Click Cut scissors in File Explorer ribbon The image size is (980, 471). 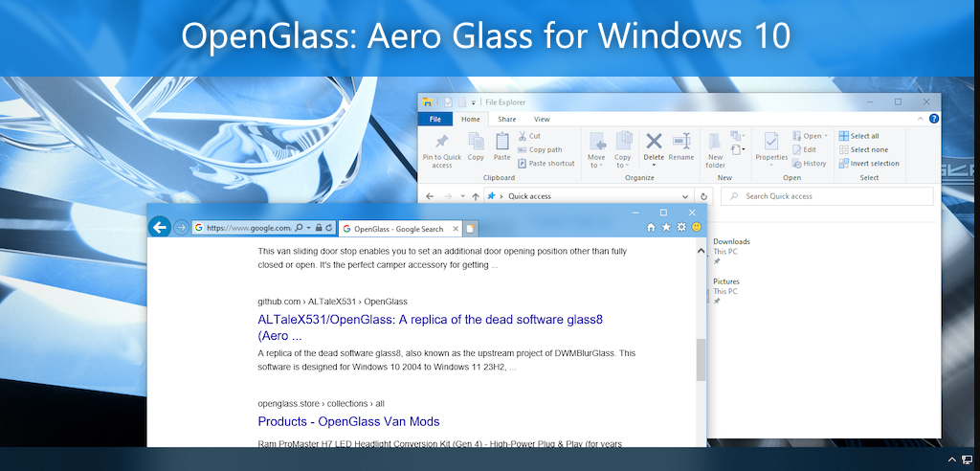point(528,136)
